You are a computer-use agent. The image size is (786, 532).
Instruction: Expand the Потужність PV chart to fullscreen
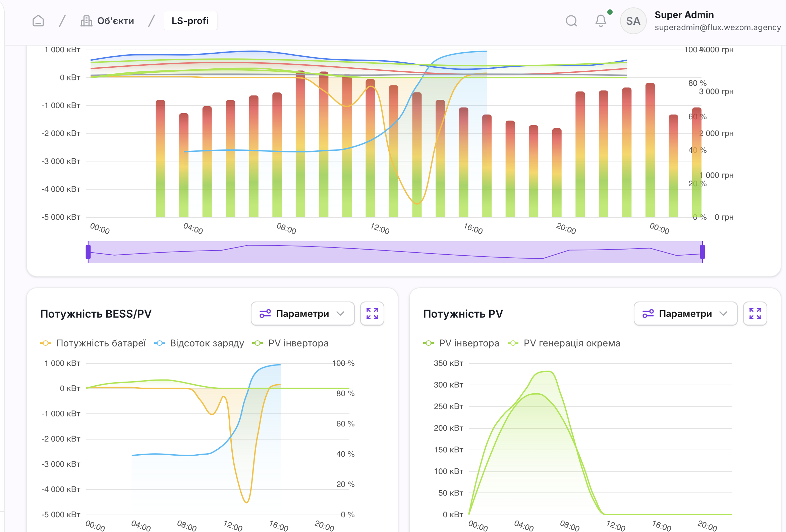(755, 314)
